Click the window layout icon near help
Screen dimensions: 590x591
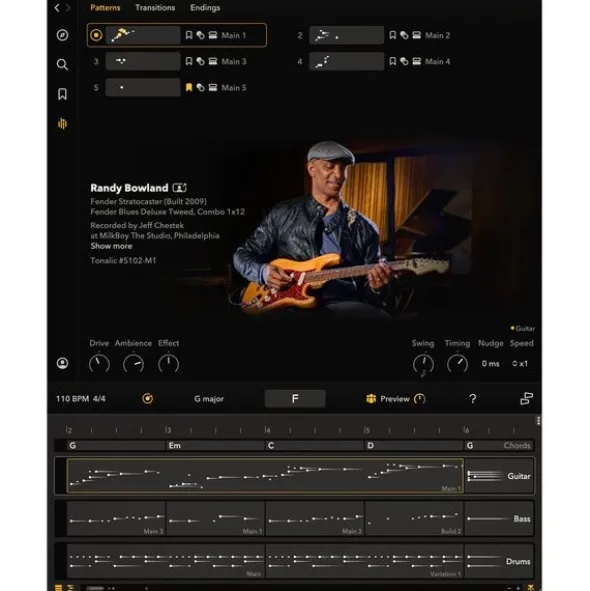click(x=526, y=398)
